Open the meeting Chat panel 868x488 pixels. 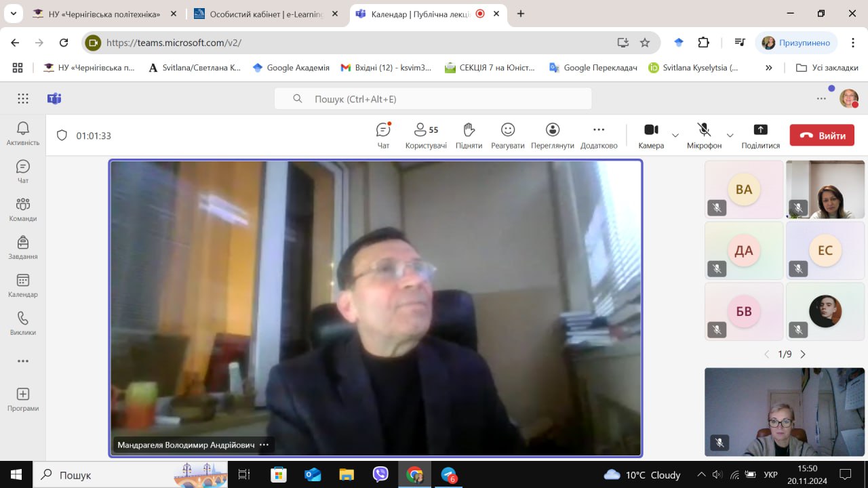click(383, 135)
